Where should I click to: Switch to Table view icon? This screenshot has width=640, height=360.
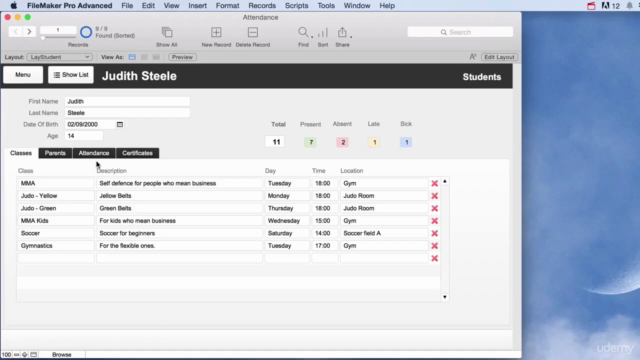coord(156,57)
